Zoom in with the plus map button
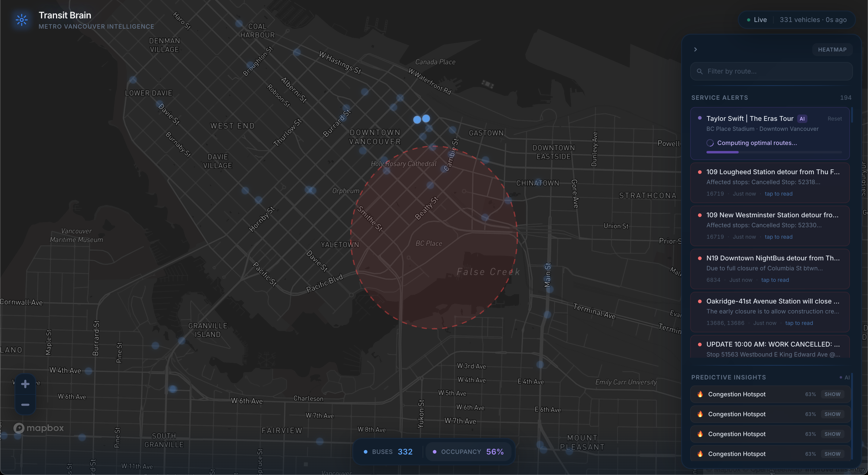 click(x=25, y=384)
